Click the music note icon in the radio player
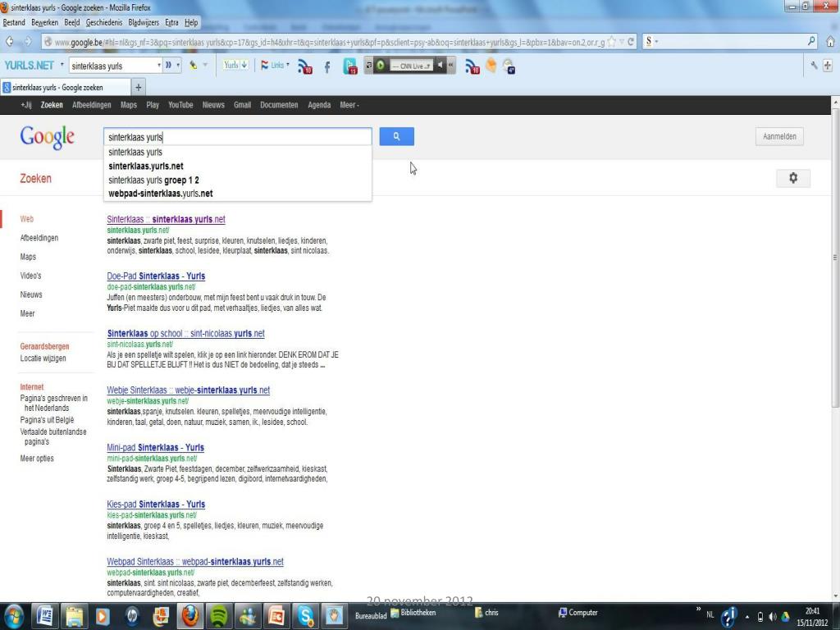 click(x=368, y=66)
